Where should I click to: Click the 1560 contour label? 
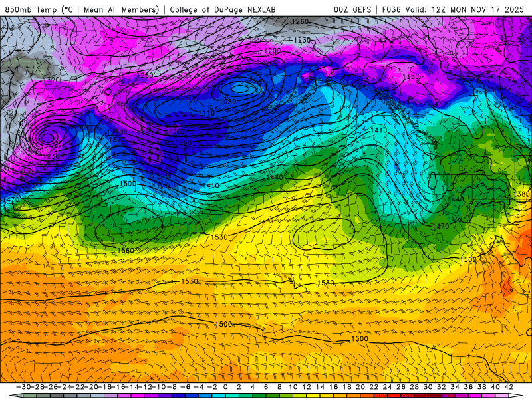(126, 251)
